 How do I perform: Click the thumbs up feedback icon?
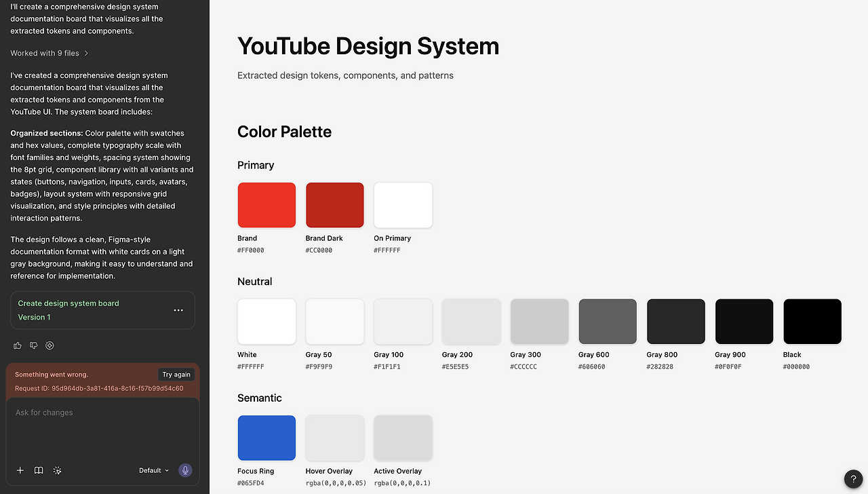click(18, 345)
